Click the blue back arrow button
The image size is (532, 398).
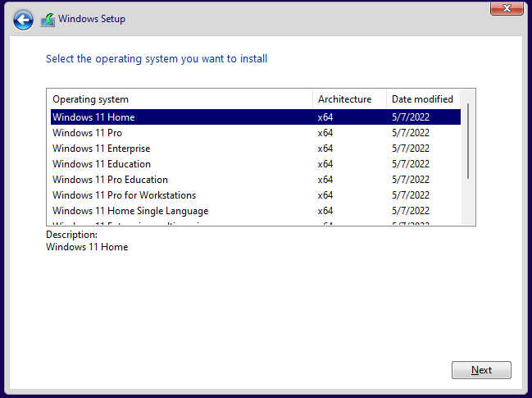(x=24, y=19)
